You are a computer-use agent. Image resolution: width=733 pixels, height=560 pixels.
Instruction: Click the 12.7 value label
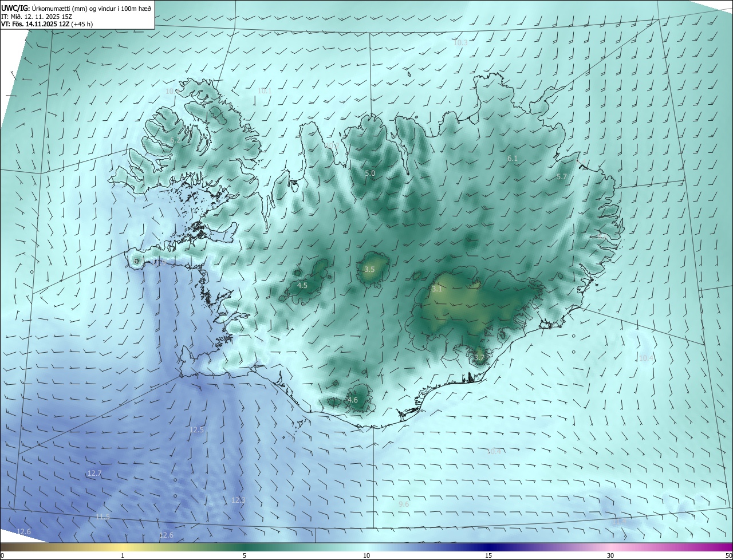(94, 474)
